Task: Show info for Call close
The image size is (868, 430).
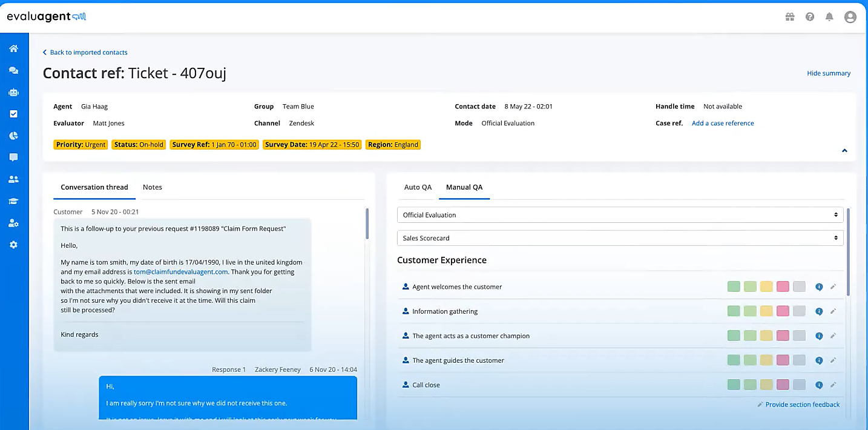Action: (819, 385)
